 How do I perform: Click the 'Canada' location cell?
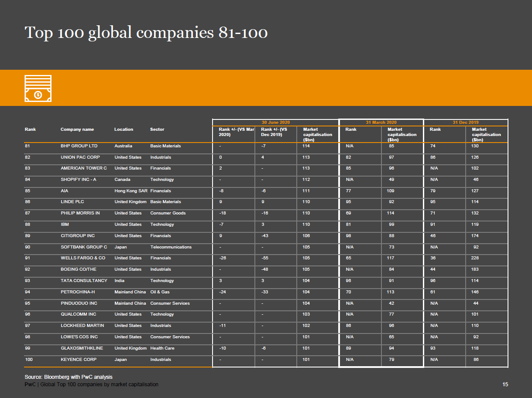point(122,180)
